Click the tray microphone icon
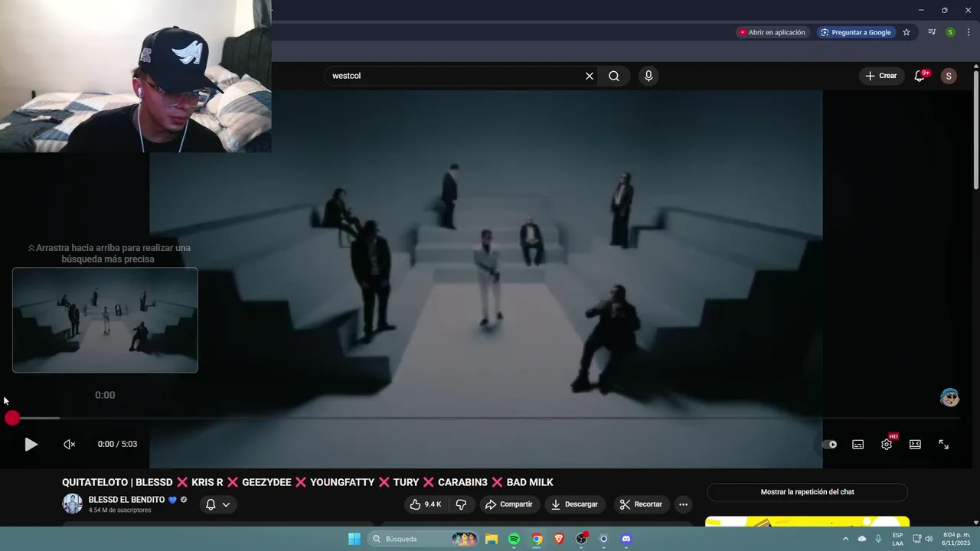The image size is (980, 551). point(878,539)
